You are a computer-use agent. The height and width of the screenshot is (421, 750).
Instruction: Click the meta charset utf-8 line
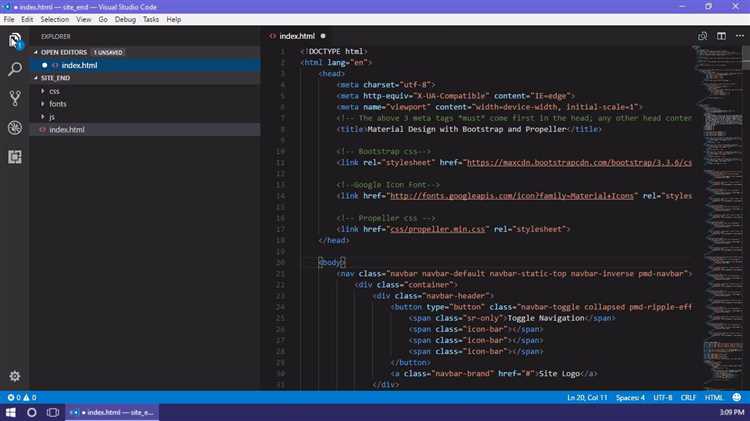click(386, 85)
